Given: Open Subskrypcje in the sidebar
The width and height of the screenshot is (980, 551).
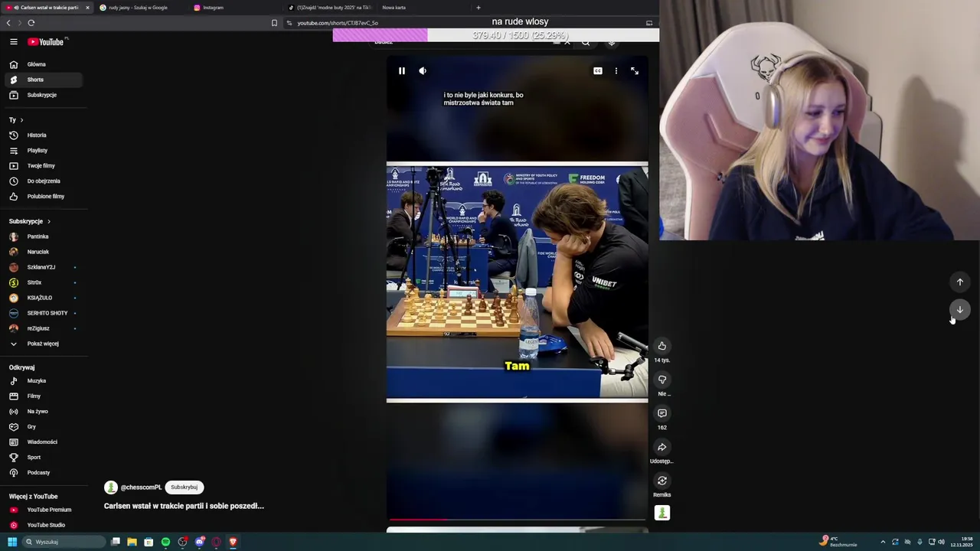Looking at the screenshot, I should pyautogui.click(x=44, y=95).
